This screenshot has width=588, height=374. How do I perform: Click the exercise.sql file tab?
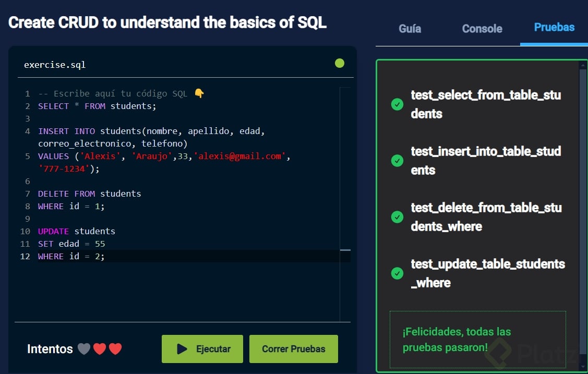pos(55,65)
